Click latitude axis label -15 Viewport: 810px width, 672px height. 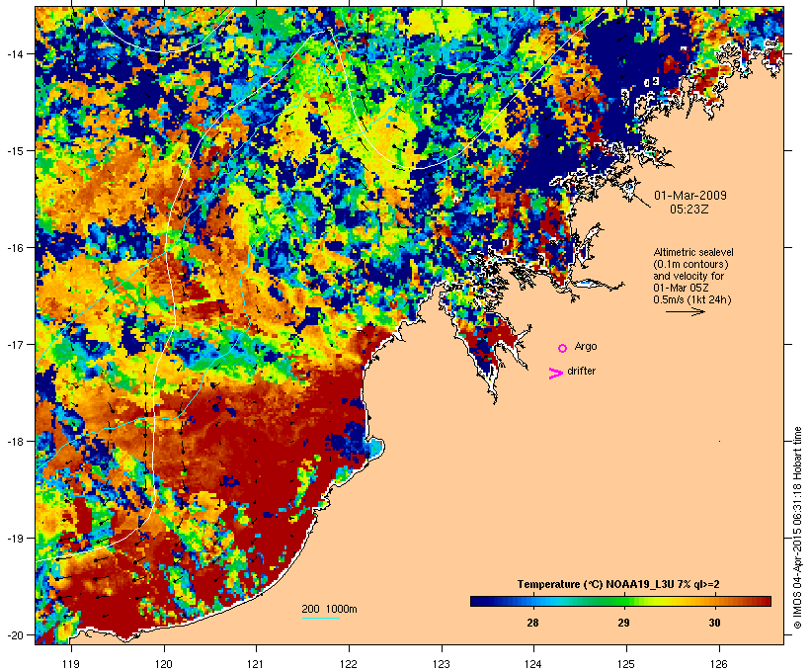(x=15, y=150)
